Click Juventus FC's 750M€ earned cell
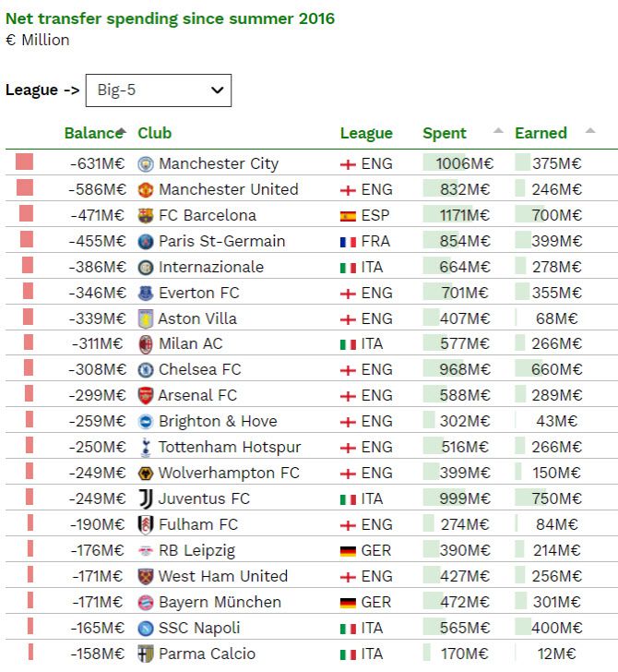Viewport: 618px width, 672px height. (558, 498)
